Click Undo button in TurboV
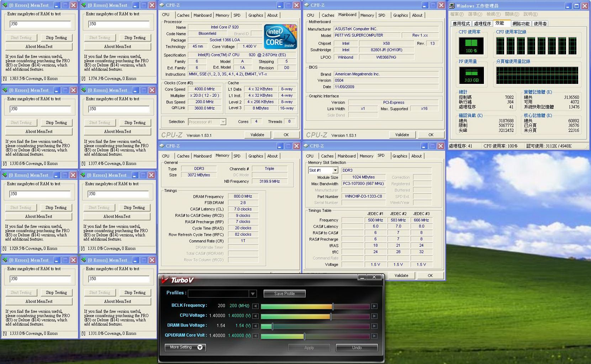 [357, 348]
